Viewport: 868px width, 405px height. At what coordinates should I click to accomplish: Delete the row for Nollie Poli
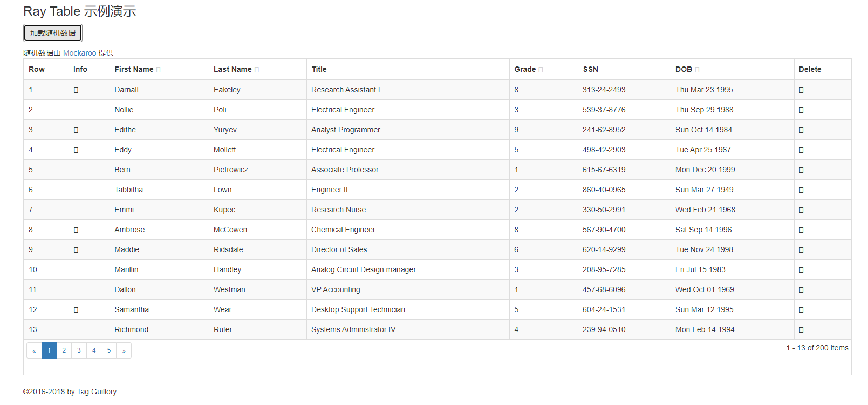(801, 110)
